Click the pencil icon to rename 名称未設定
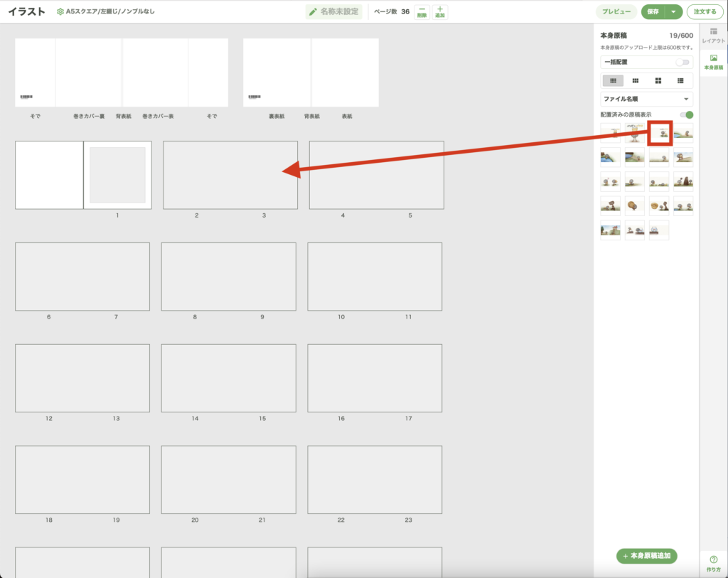728x578 pixels. point(313,12)
